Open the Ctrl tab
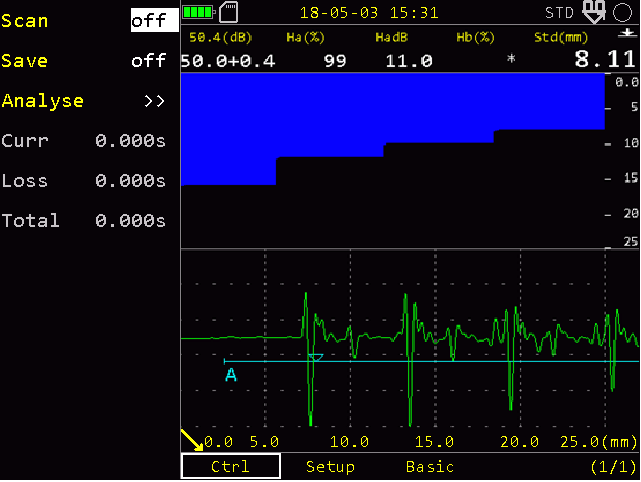This screenshot has width=641, height=482. pos(231,466)
